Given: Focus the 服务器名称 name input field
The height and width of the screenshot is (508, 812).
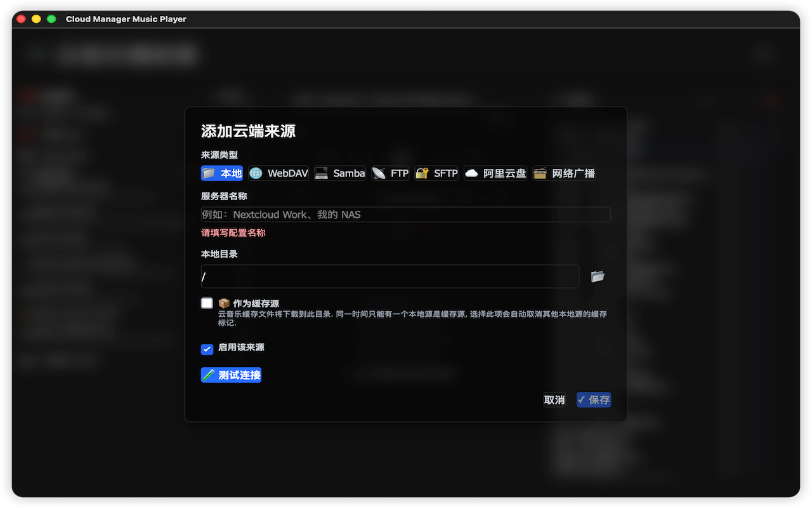Looking at the screenshot, I should click(406, 215).
